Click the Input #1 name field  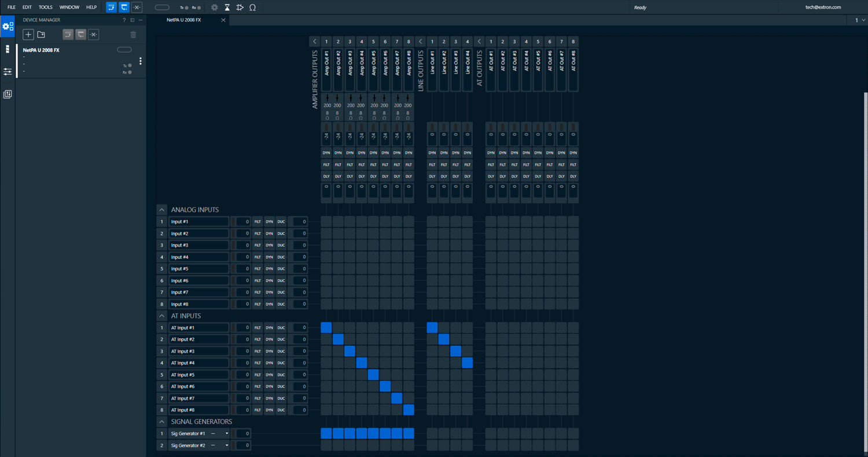[x=198, y=221]
